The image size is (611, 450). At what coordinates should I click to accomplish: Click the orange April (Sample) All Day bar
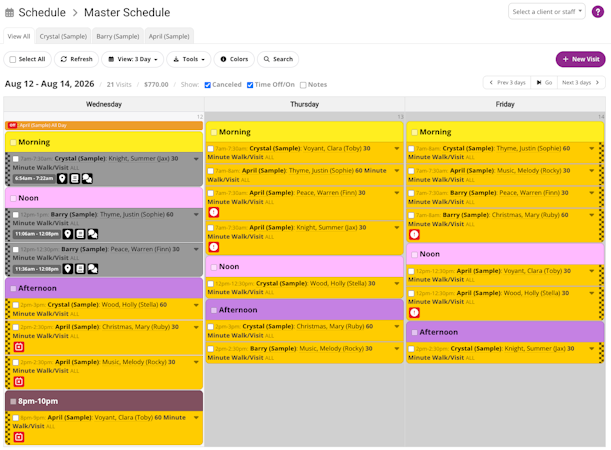104,125
